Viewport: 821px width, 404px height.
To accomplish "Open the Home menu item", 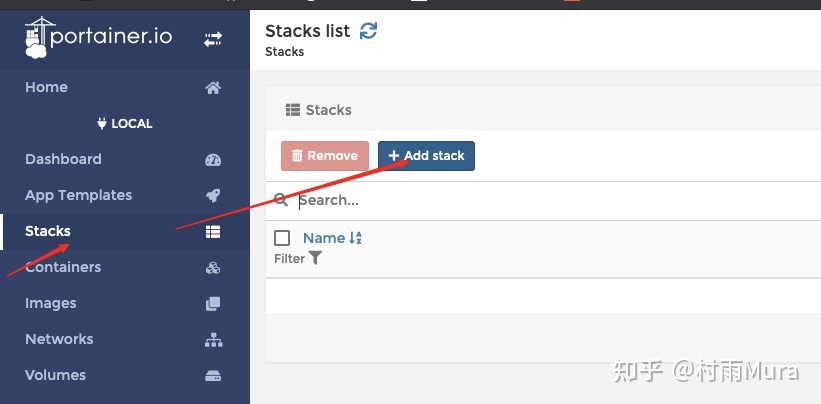I will (x=47, y=87).
